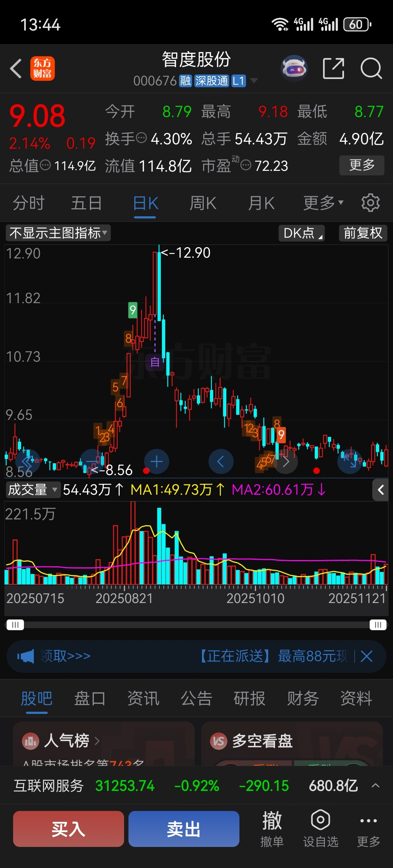Expand stock code dropdown triangle
The height and width of the screenshot is (868, 393).
pyautogui.click(x=254, y=81)
